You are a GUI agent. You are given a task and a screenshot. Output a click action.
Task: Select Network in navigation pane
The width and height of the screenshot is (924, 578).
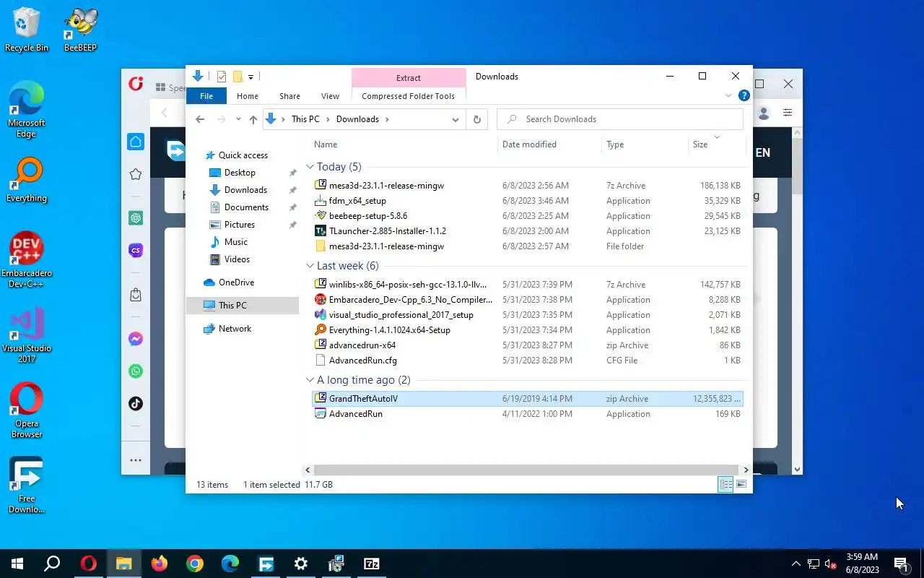coord(235,329)
